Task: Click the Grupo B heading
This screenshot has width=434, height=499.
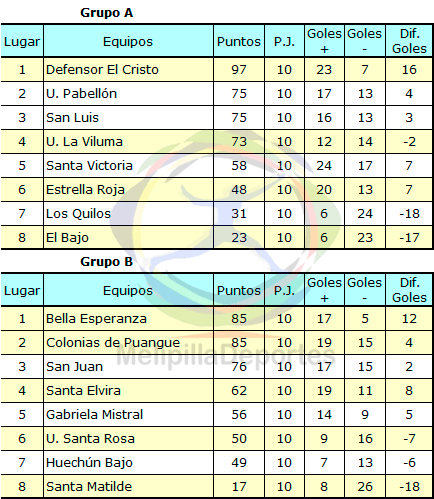Action: click(106, 262)
